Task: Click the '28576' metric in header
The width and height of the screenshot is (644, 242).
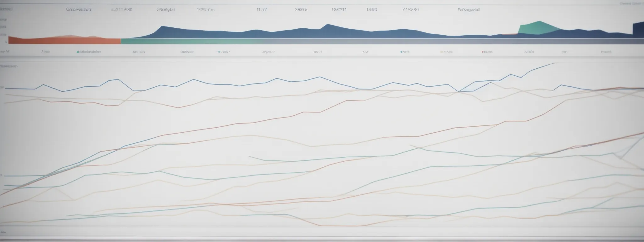Action: coord(301,9)
